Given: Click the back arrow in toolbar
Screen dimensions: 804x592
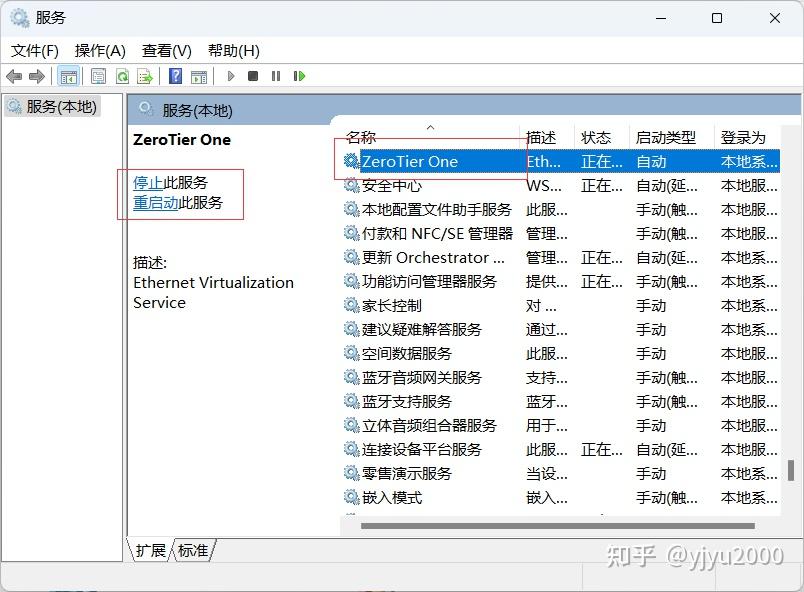Looking at the screenshot, I should click(14, 76).
